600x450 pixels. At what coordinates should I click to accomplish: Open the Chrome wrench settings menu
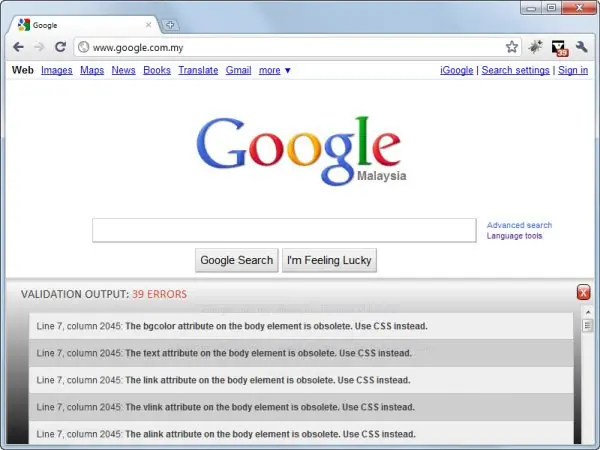(x=582, y=47)
